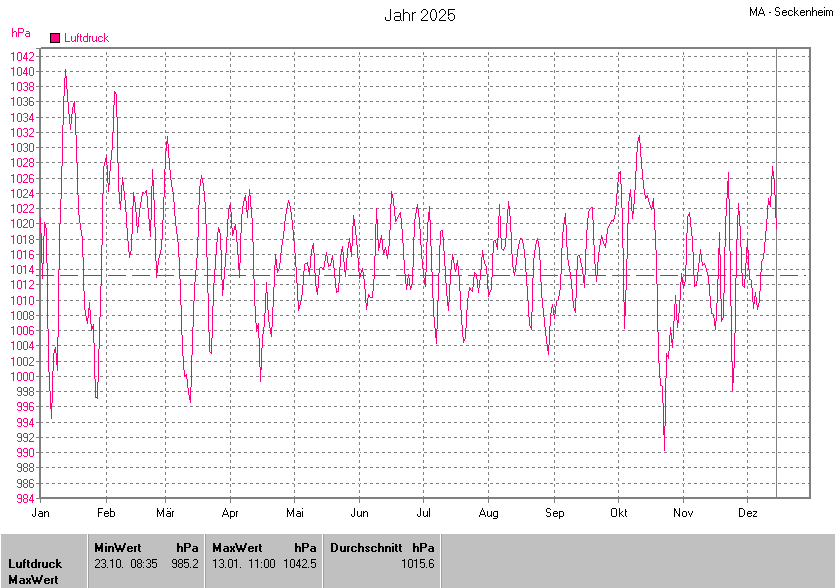Image resolution: width=835 pixels, height=588 pixels.
Task: Click the 'Jahr 2025' chart title
Action: click(x=420, y=15)
